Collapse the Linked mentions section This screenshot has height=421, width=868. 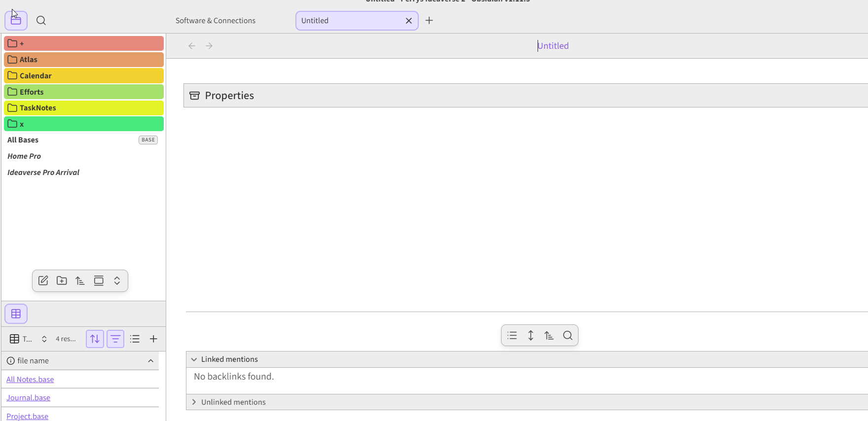(194, 359)
